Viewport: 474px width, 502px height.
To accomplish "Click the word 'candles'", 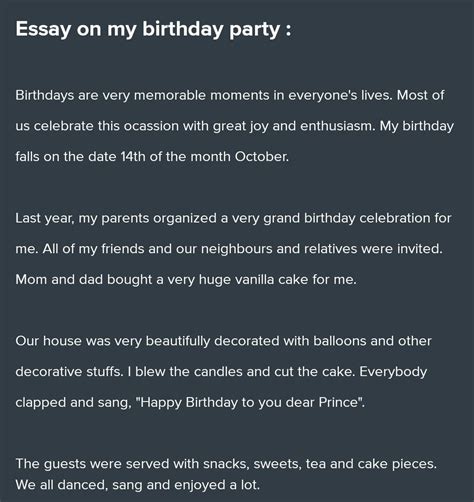I will [218, 372].
